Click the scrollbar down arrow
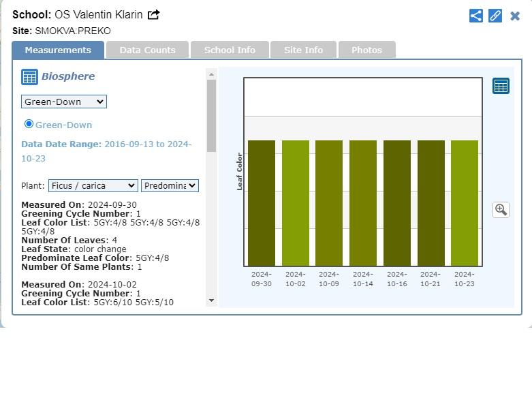 click(x=211, y=300)
